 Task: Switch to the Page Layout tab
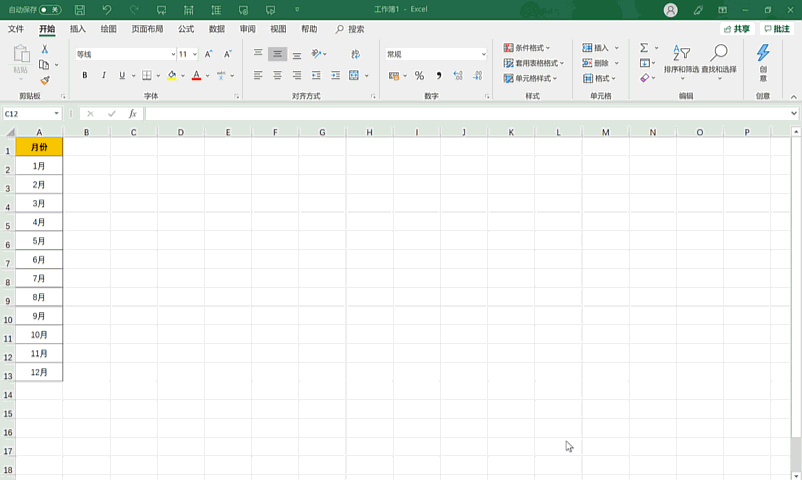(147, 29)
